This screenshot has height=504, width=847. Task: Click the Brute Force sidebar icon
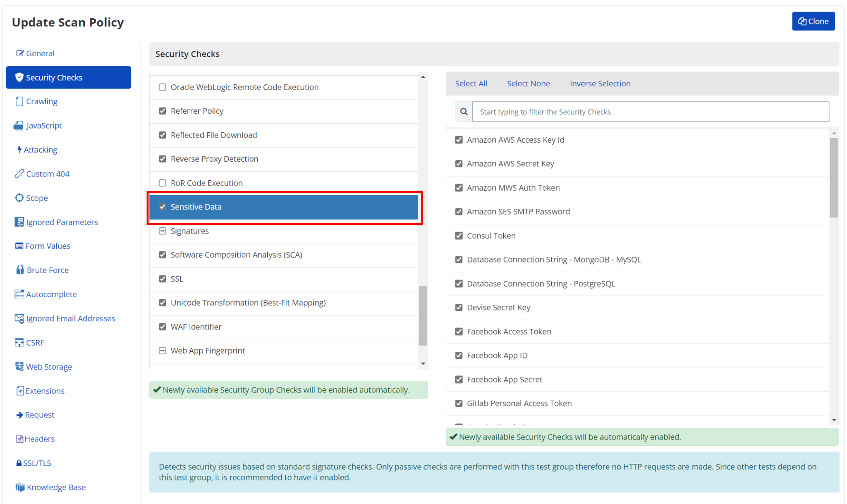20,270
